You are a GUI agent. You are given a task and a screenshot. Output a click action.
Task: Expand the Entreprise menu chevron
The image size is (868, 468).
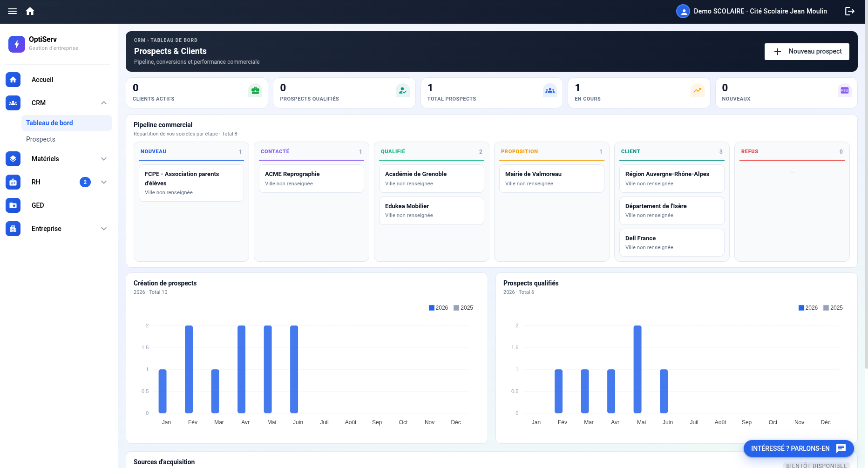tap(104, 229)
